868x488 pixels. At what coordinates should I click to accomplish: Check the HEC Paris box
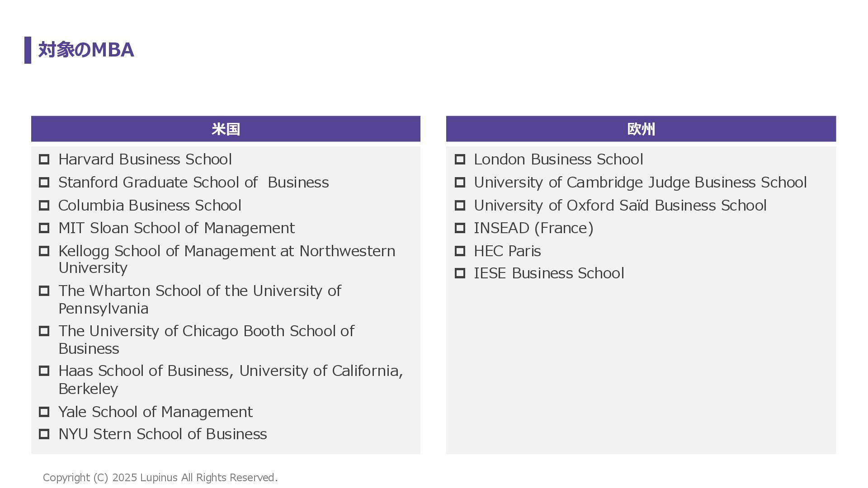(460, 251)
